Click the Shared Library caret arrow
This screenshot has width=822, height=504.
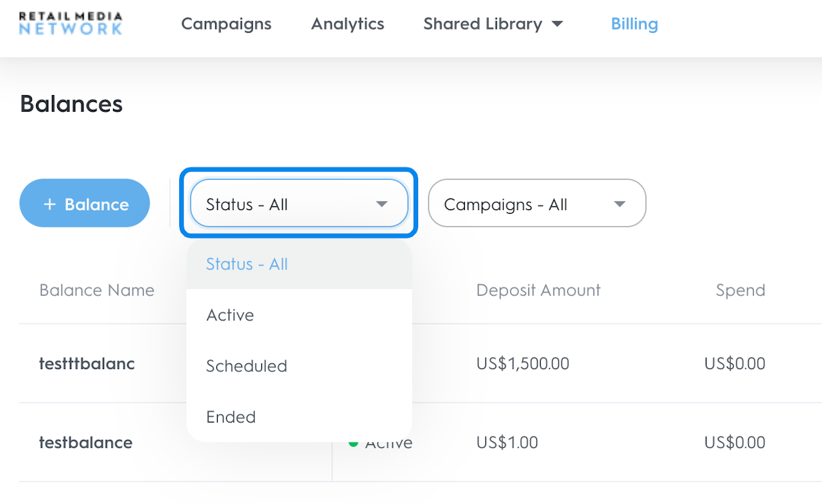coord(557,24)
